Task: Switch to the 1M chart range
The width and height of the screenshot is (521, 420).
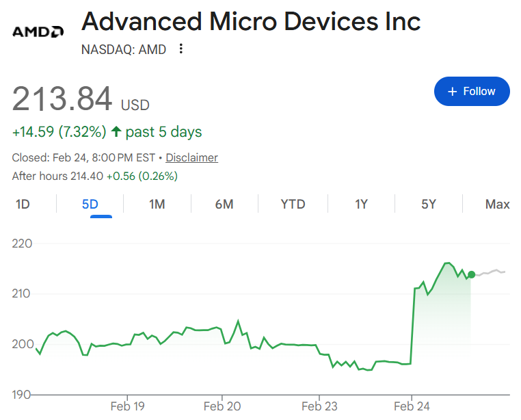Action: coord(157,204)
